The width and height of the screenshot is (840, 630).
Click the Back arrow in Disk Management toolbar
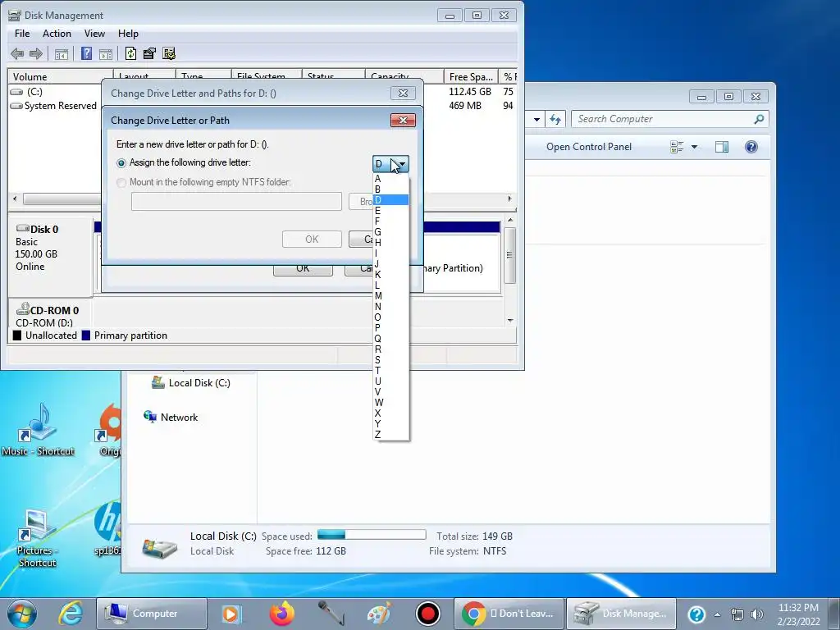pyautogui.click(x=17, y=53)
